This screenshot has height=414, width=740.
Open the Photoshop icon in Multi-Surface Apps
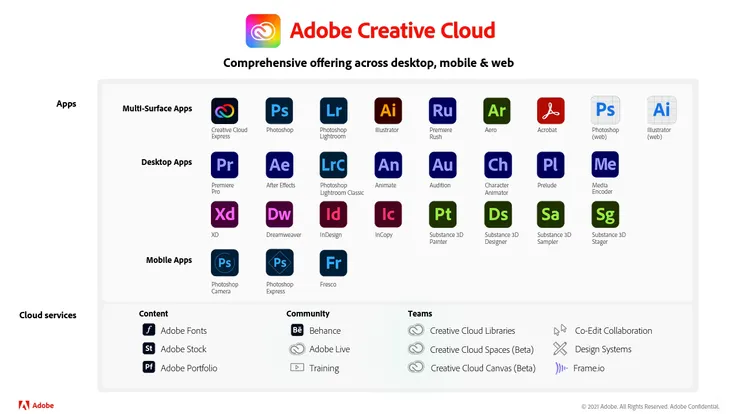coord(279,110)
